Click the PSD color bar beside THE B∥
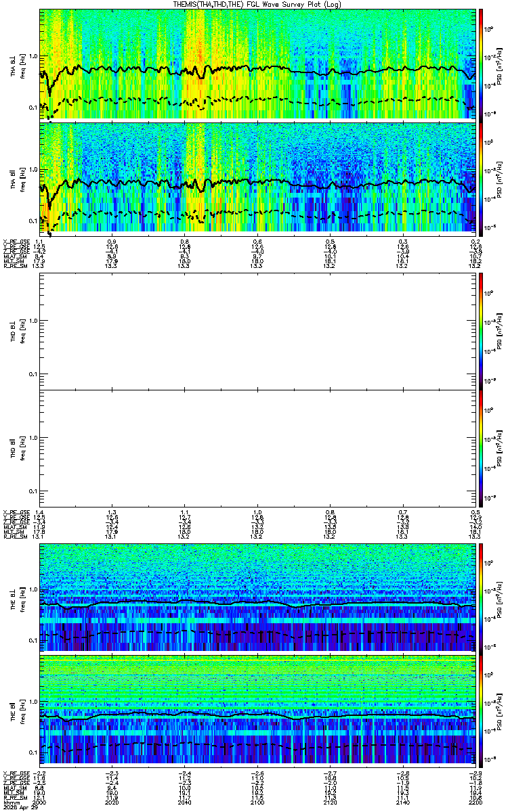The height and width of the screenshot is (812, 508). pyautogui.click(x=481, y=711)
